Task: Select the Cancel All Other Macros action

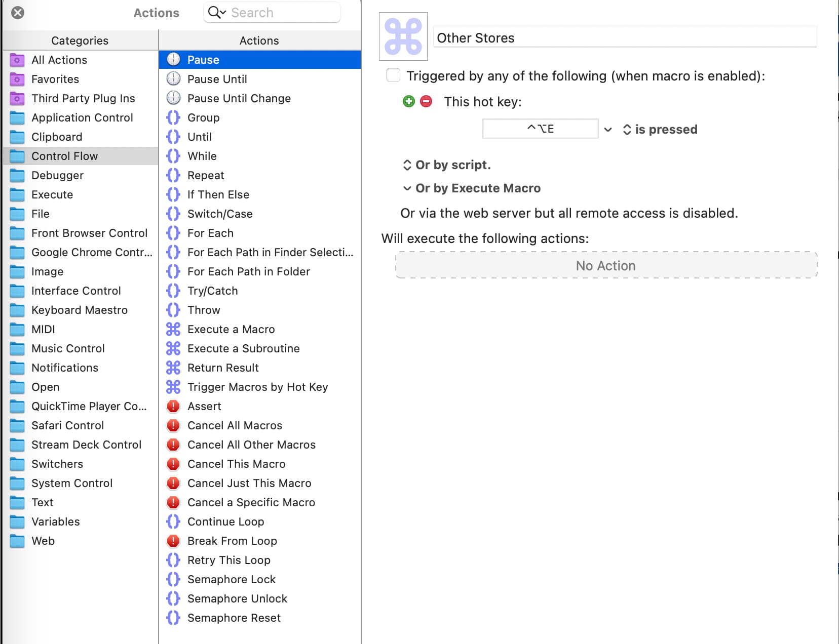Action: coord(260,445)
